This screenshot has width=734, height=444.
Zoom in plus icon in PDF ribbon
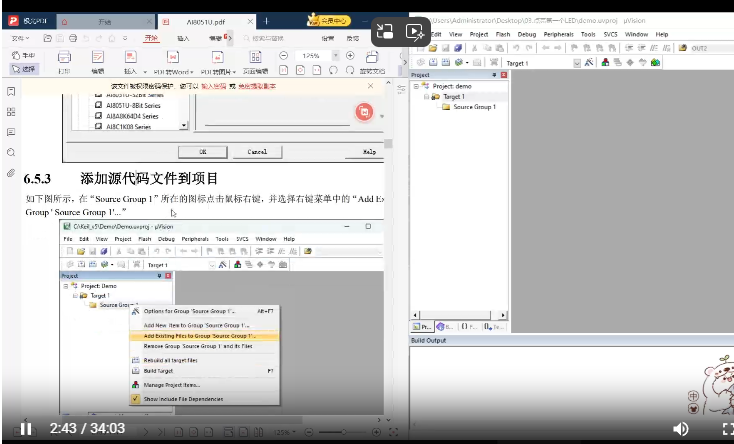pyautogui.click(x=350, y=55)
